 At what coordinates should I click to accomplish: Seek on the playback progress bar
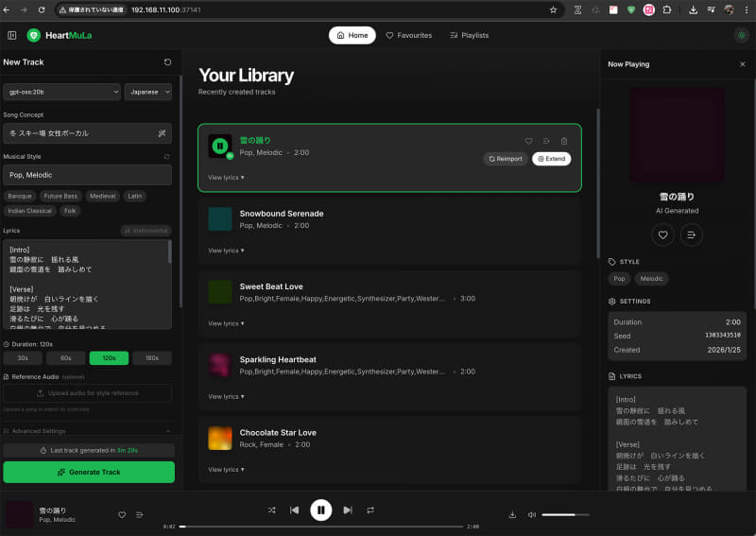321,527
